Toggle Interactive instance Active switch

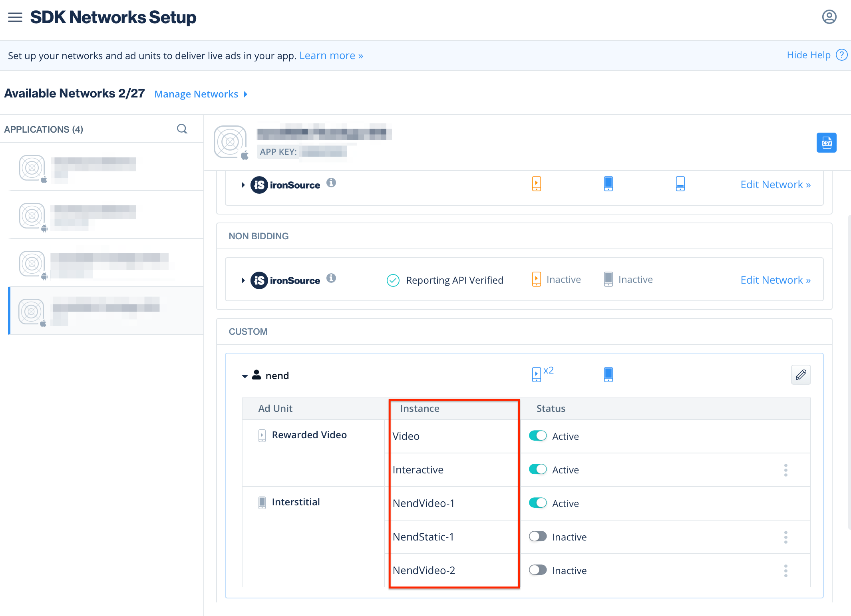[537, 469]
